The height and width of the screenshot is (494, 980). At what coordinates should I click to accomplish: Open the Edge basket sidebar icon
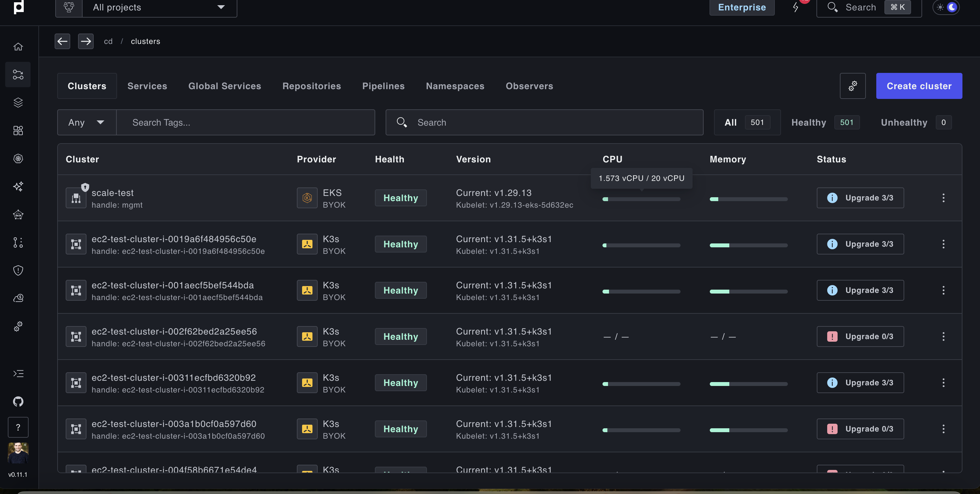pos(18,214)
